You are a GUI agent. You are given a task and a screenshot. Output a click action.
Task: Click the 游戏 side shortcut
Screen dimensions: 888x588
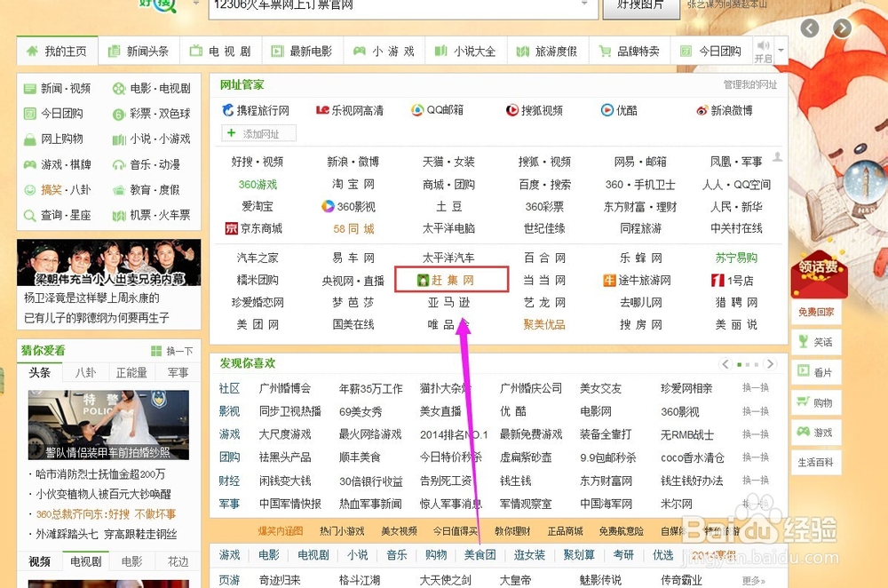(816, 433)
